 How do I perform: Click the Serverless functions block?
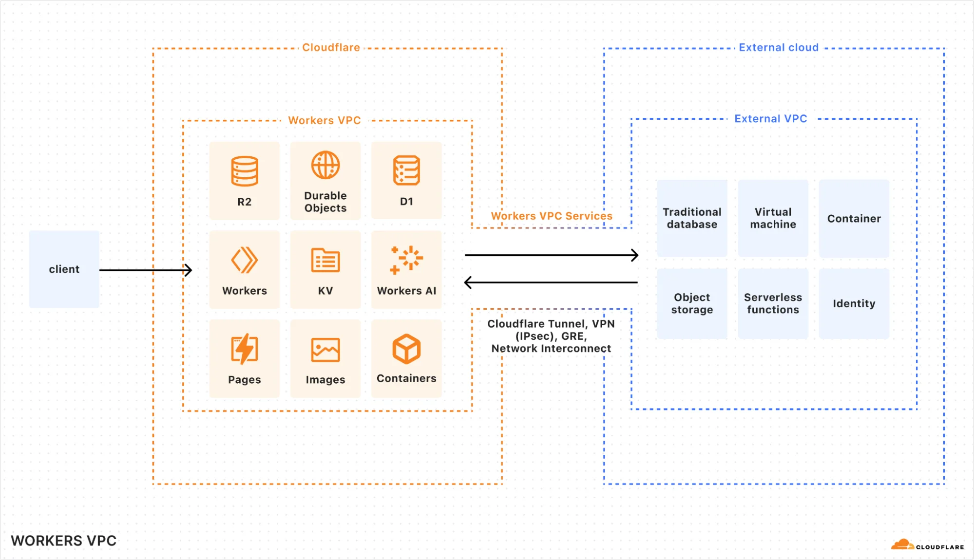(773, 303)
